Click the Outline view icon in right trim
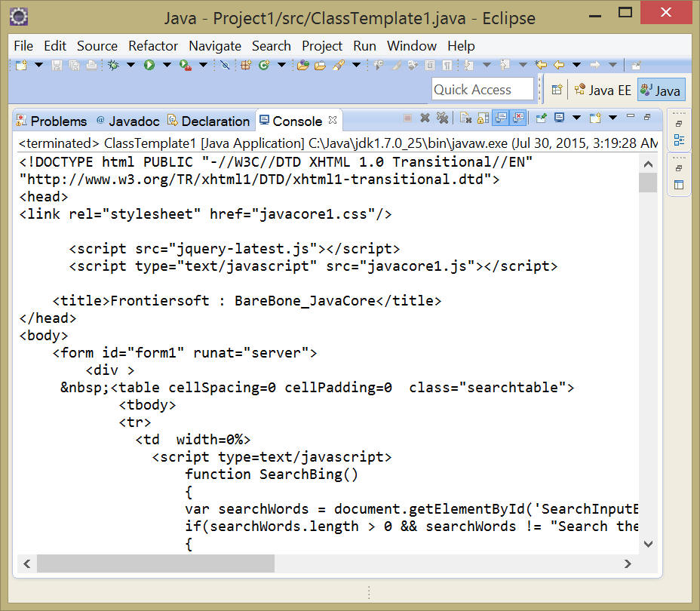Image resolution: width=700 pixels, height=611 pixels. 679,140
